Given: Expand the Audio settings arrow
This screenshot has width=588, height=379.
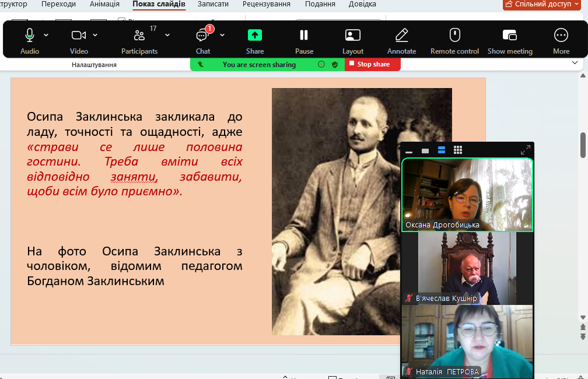Looking at the screenshot, I should pyautogui.click(x=47, y=35).
